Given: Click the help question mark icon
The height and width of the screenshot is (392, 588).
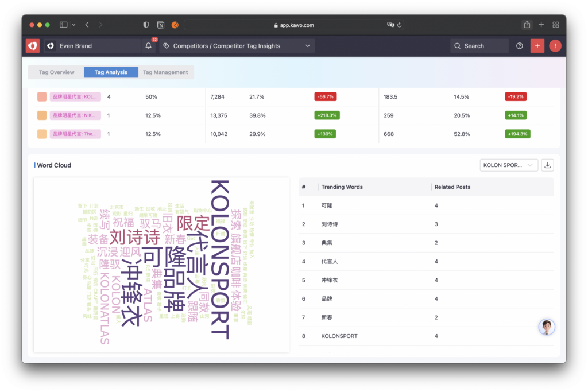Looking at the screenshot, I should pos(520,46).
